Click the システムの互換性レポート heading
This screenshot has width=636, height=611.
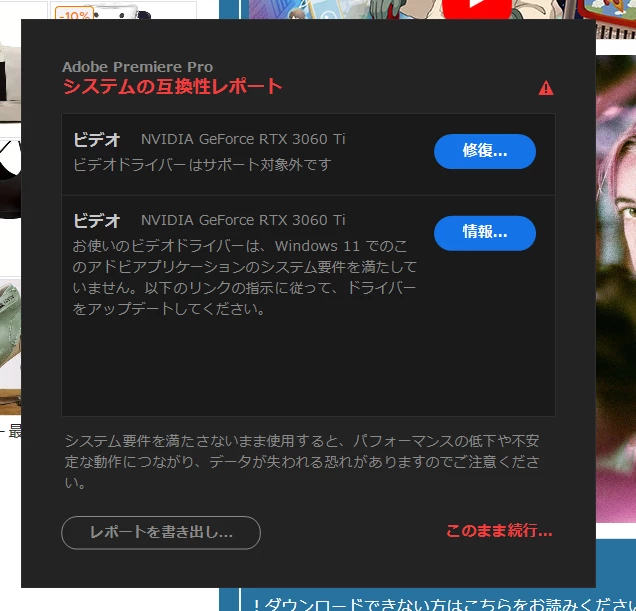[172, 86]
